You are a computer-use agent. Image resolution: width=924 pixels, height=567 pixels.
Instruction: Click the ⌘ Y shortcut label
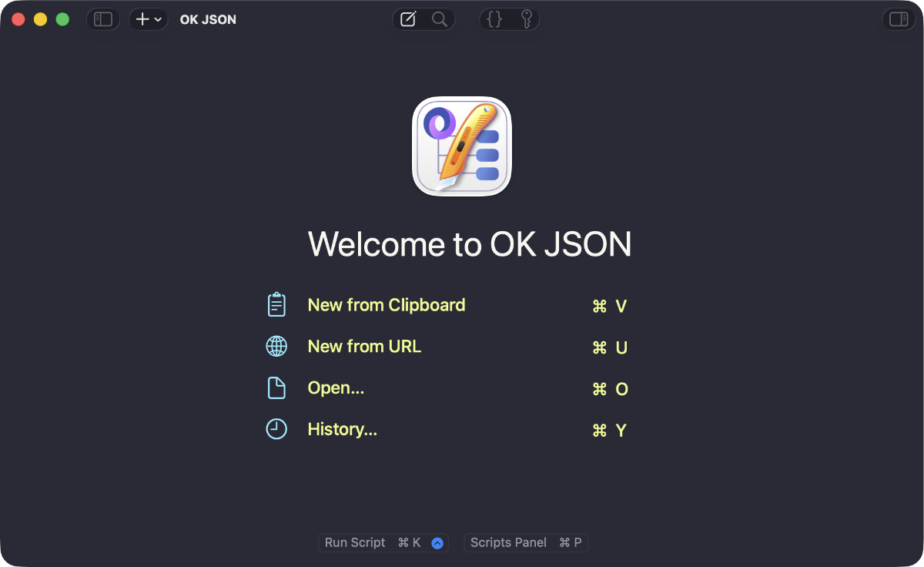609,431
